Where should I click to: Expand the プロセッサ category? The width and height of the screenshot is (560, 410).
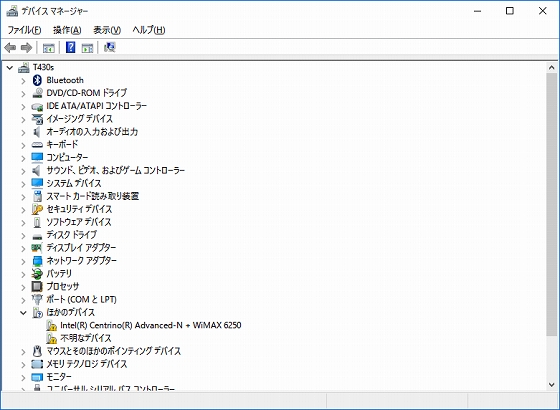[24, 287]
